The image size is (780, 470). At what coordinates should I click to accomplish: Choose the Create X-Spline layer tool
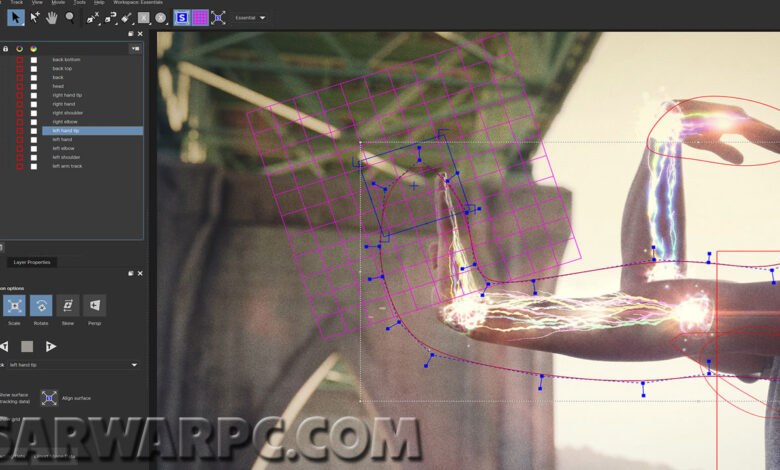93,18
